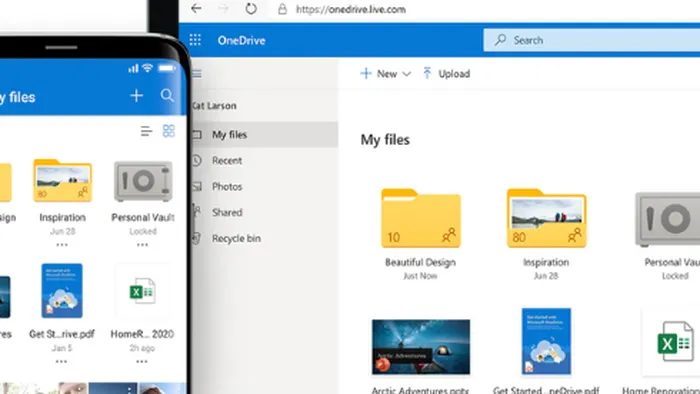700x394 pixels.
Task: Click the plus icon beside New
Action: tap(366, 73)
